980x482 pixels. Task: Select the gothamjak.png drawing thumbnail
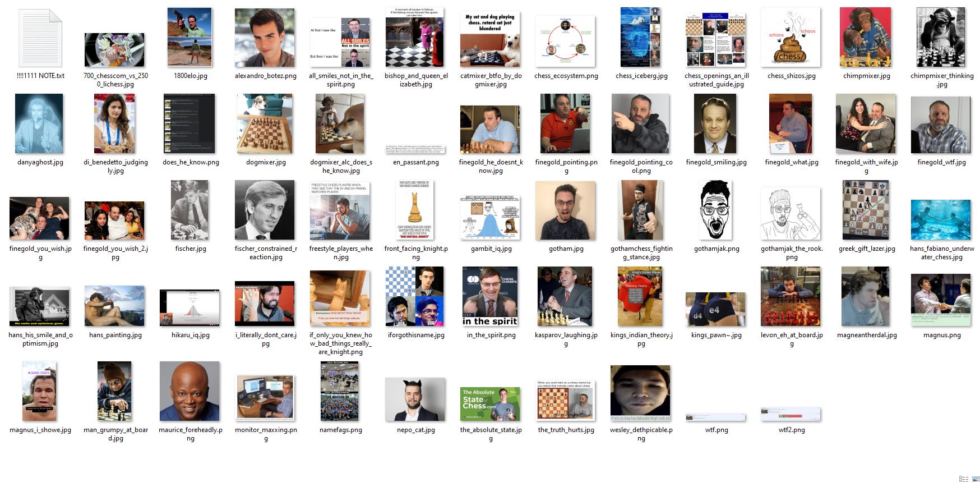pos(715,210)
